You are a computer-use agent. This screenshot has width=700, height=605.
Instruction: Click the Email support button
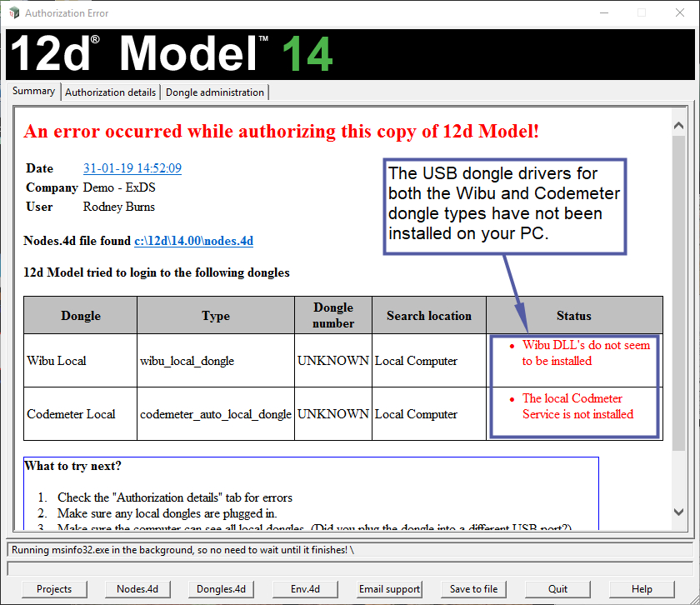click(389, 589)
